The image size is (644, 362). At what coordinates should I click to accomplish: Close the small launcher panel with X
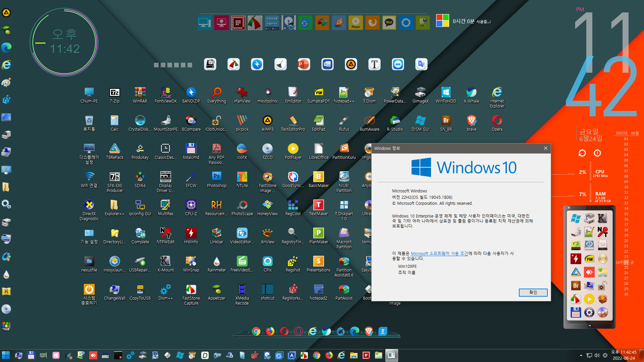click(x=569, y=208)
